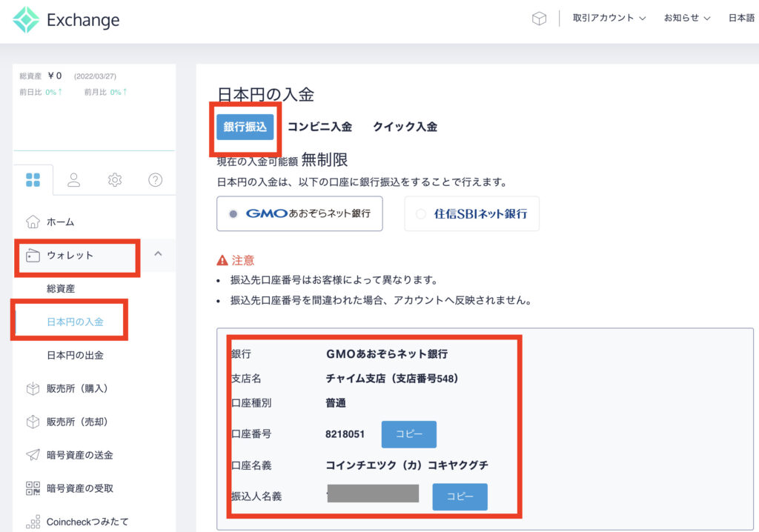This screenshot has height=532, width=759.
Task: Select 住信SBIネット銀行 radio option
Action: coord(471,213)
